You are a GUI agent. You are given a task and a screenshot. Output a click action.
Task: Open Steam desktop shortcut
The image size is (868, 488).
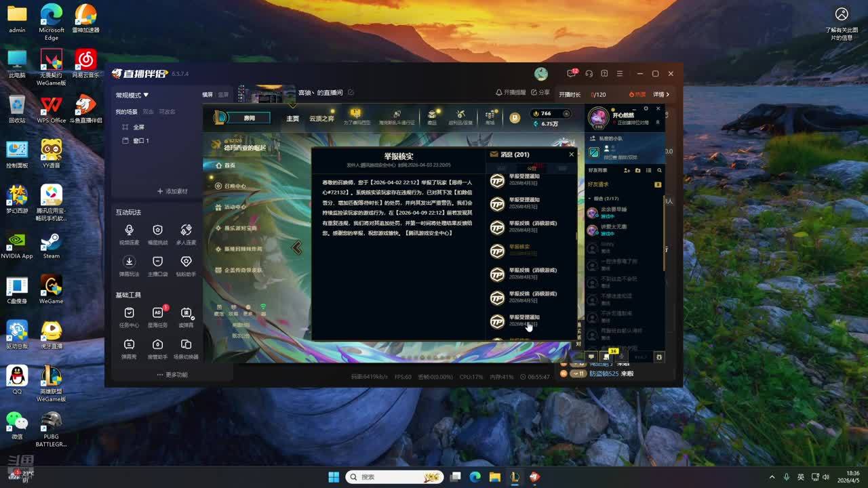[51, 245]
